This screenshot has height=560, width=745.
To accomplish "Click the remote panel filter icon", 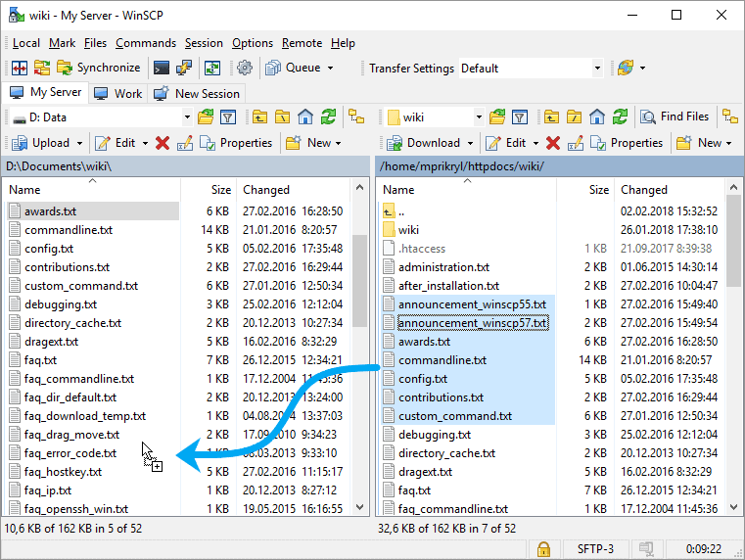I will coord(520,117).
